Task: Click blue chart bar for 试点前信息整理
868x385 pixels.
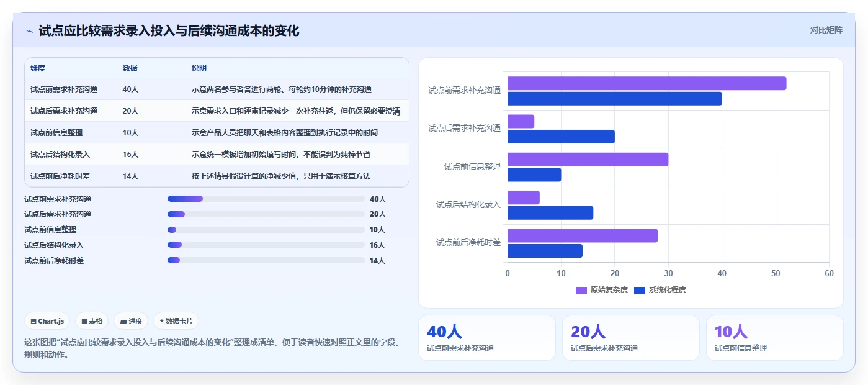Action: [534, 174]
